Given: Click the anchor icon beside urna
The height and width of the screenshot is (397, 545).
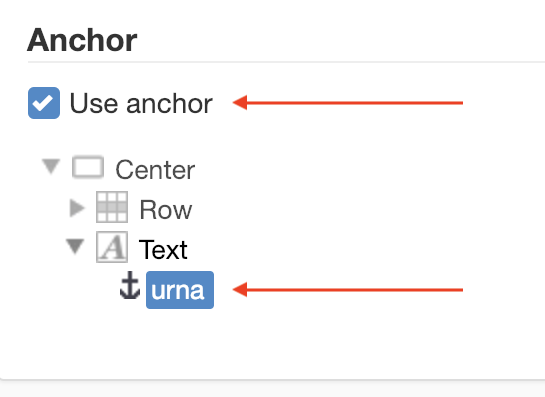Looking at the screenshot, I should point(130,285).
